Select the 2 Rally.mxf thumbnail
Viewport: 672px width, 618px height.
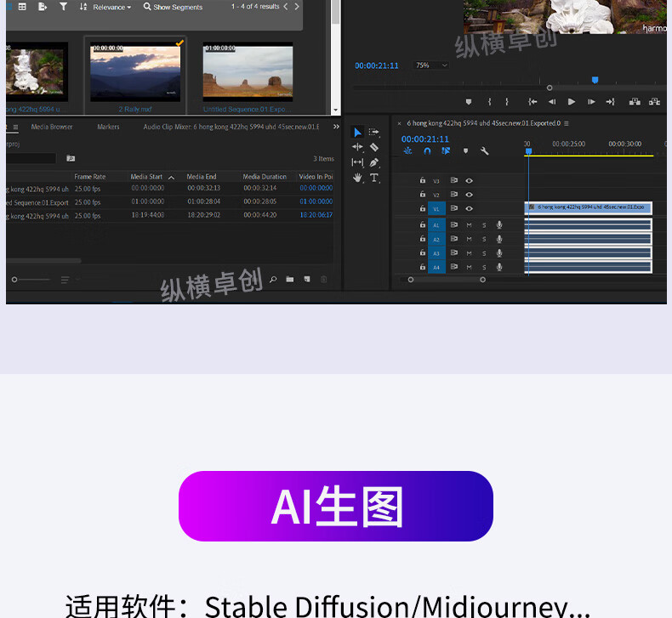pyautogui.click(x=135, y=73)
